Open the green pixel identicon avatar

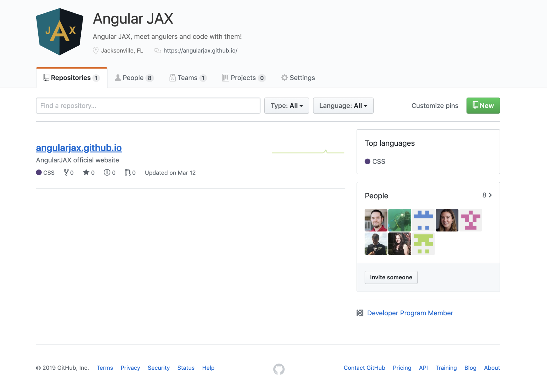[x=423, y=244]
